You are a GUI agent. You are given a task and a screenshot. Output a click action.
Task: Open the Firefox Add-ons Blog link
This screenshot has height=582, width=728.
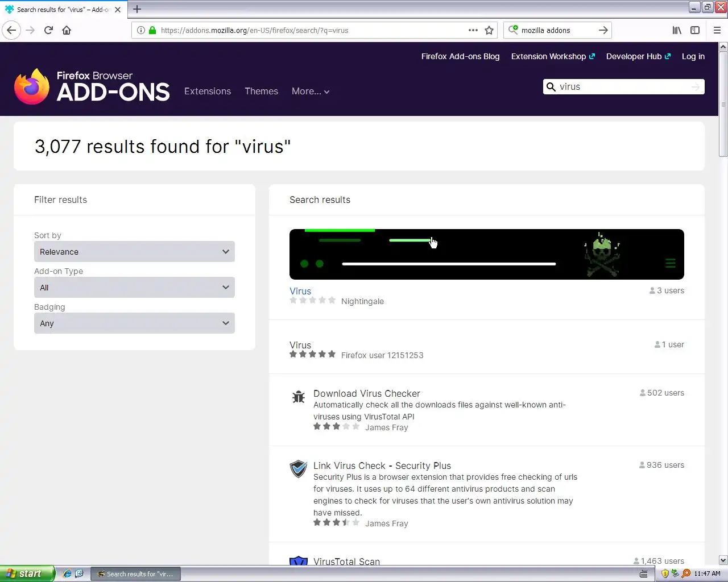point(461,56)
